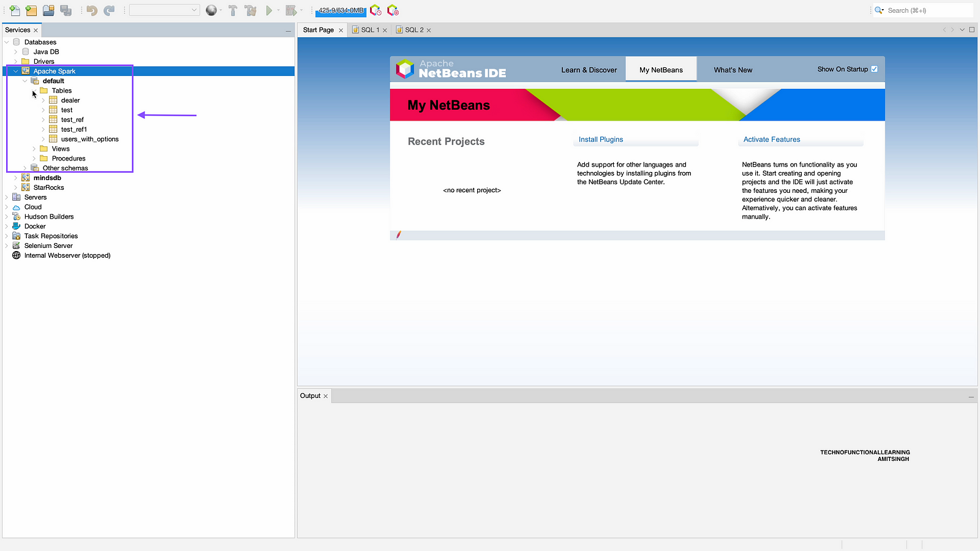Screen dimensions: 980x551
Task: Click the Activate Features link
Action: (x=771, y=140)
